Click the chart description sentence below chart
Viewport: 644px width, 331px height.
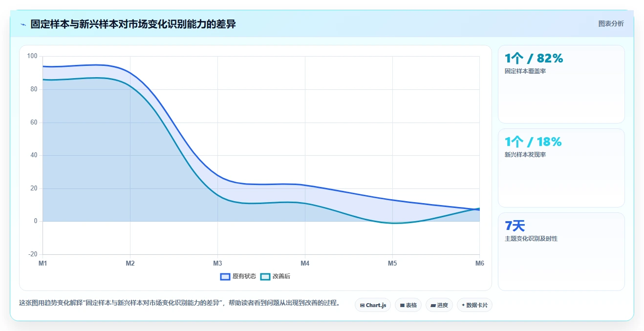[180, 303]
